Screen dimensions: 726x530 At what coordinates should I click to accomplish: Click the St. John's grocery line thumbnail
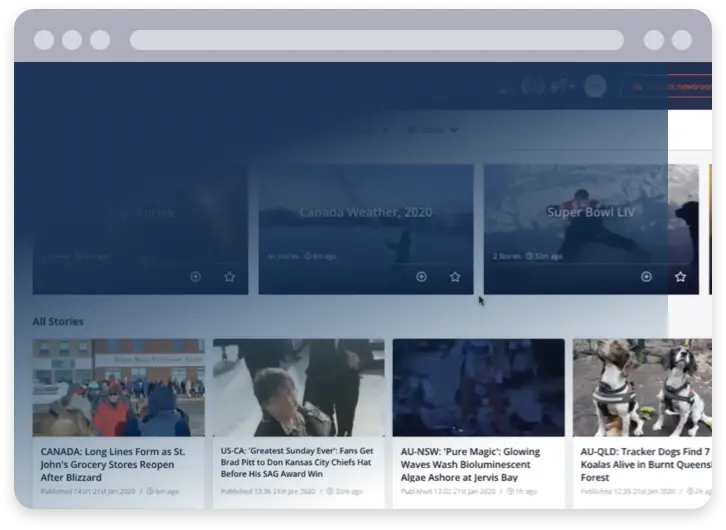click(119, 388)
